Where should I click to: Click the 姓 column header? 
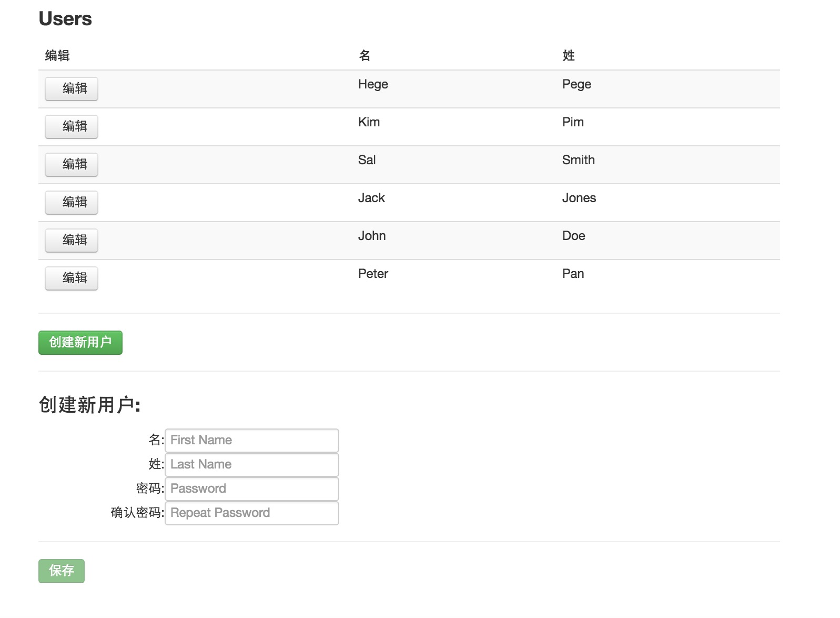569,55
